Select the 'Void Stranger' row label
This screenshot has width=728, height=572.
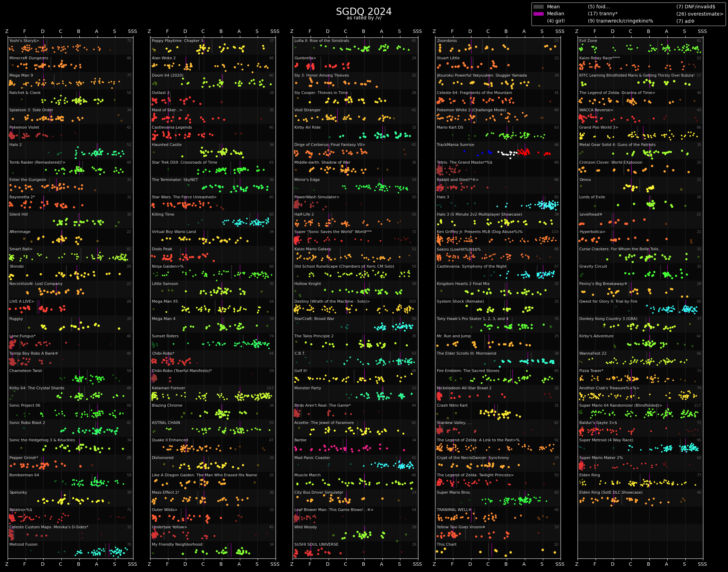coord(307,110)
